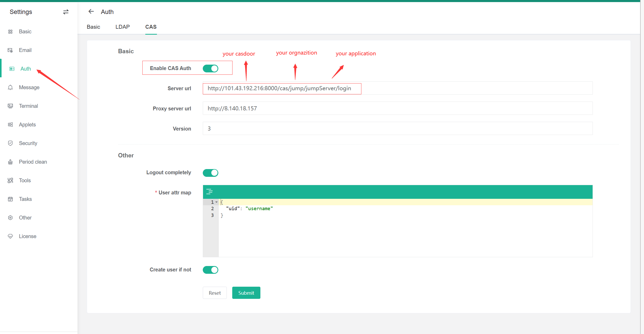Screen dimensions: 644x334
Task: Open Terminal settings via sidebar icon
Action: point(11,106)
